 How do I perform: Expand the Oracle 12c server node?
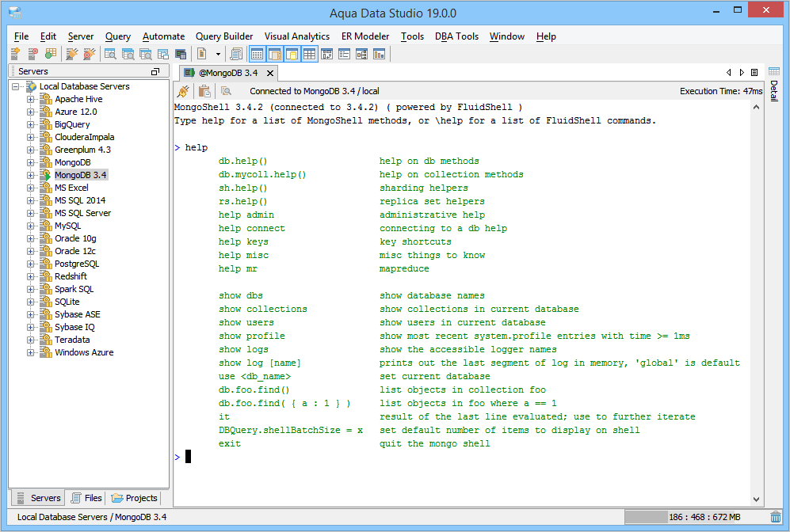pos(31,251)
